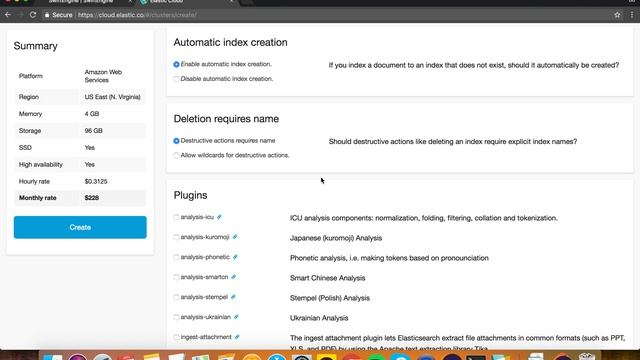Click the Storage value 96 GB
The image size is (640, 360).
click(93, 131)
